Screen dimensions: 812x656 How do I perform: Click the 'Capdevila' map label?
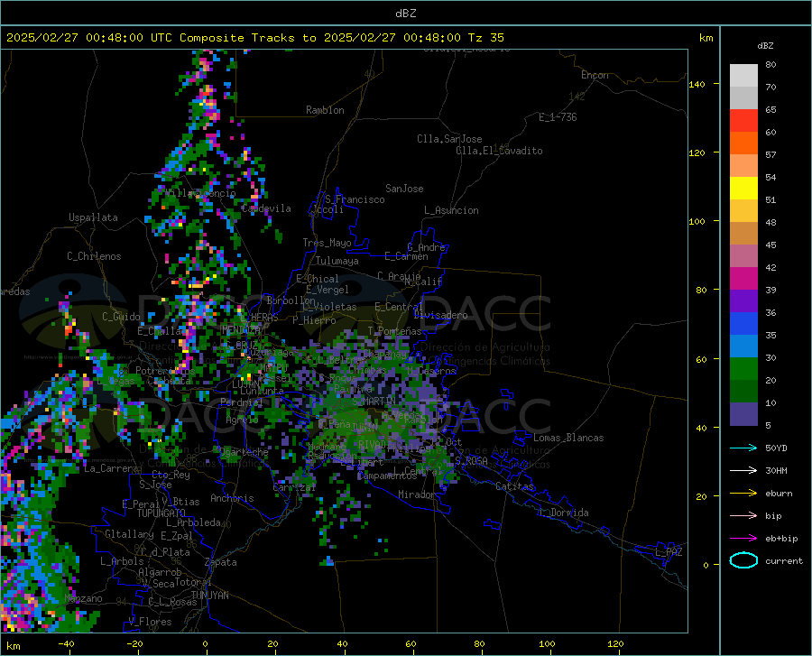tap(266, 208)
